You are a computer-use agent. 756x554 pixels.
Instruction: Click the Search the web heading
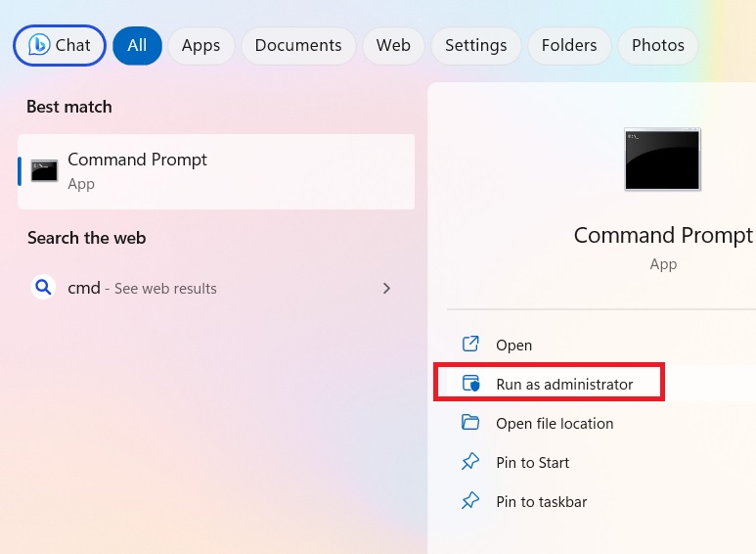[86, 238]
